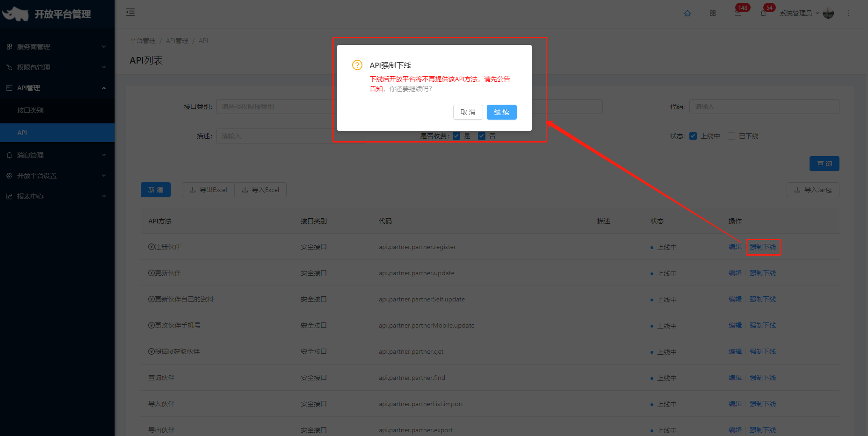Collapse the API管理 menu chevron
The height and width of the screenshot is (436, 868).
[x=104, y=88]
